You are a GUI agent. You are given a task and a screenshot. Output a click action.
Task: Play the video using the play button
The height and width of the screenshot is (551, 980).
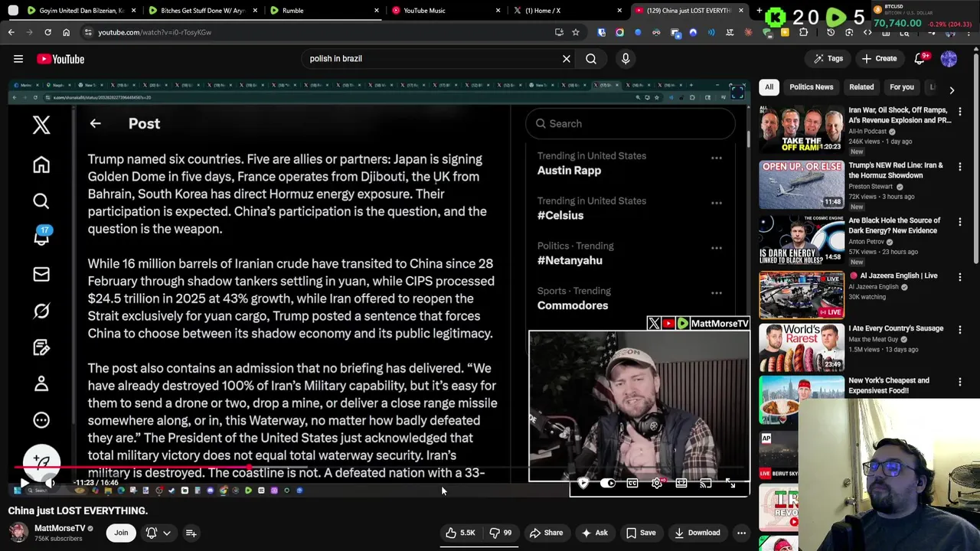tap(24, 483)
